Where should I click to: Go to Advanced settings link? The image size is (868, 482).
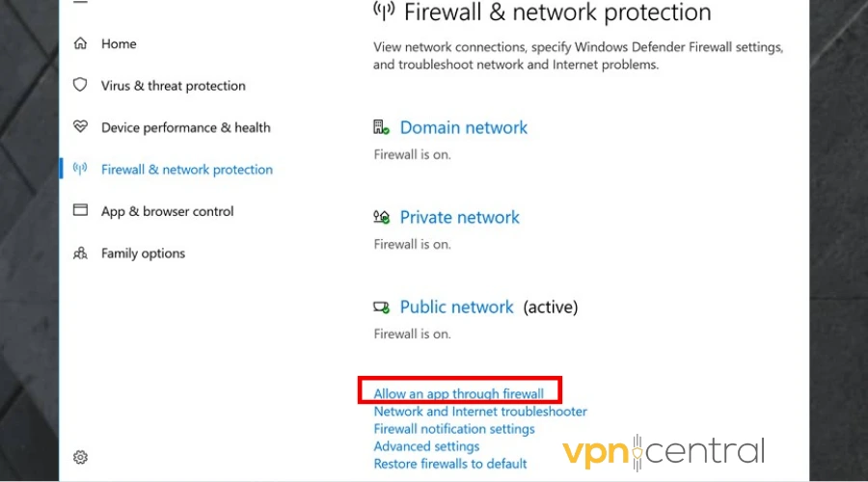[x=426, y=446]
